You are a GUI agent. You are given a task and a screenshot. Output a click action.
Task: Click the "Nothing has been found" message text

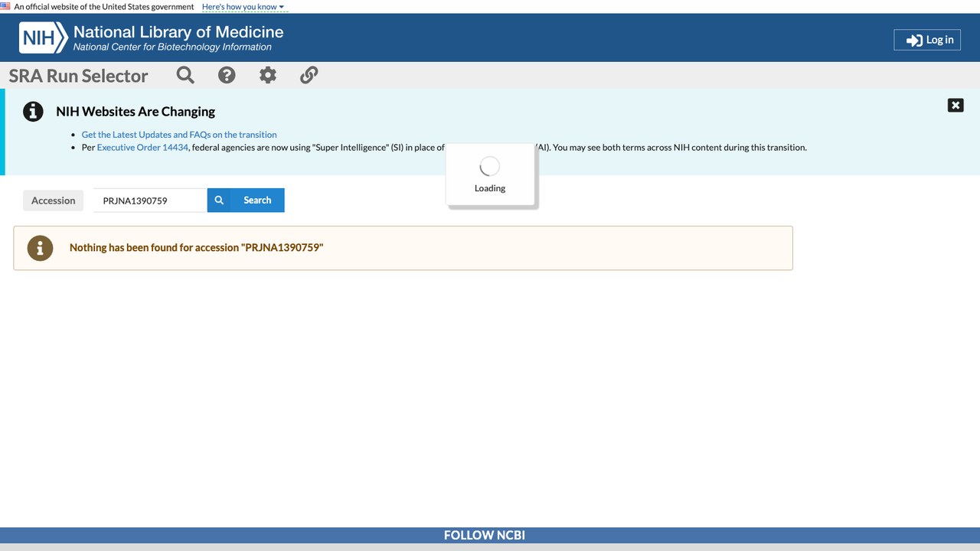[x=197, y=248]
